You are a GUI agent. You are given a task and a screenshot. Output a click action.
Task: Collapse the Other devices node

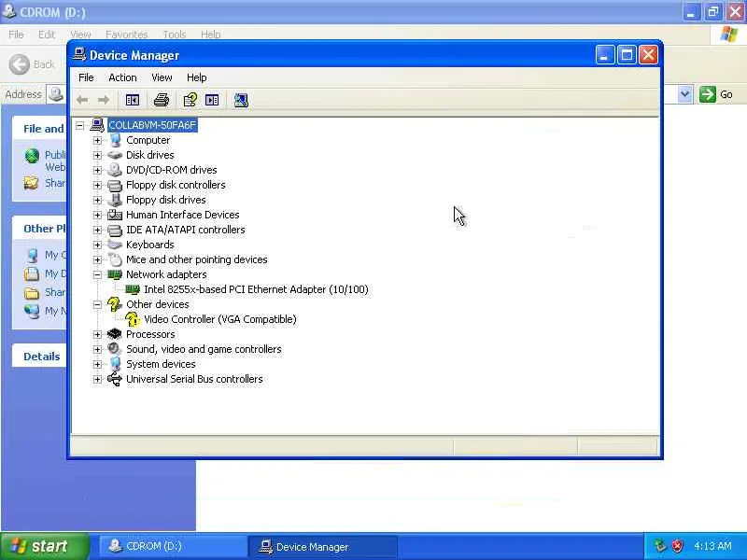click(x=97, y=305)
